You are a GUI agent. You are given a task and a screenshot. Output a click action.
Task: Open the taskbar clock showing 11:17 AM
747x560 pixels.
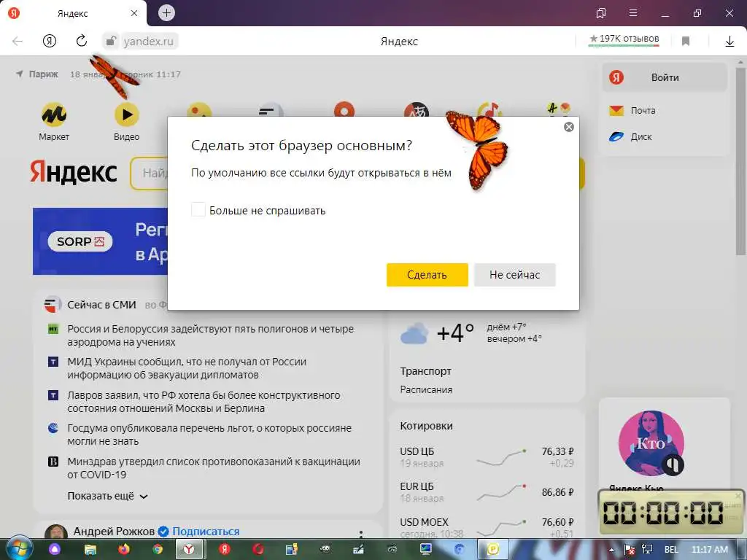tap(709, 550)
